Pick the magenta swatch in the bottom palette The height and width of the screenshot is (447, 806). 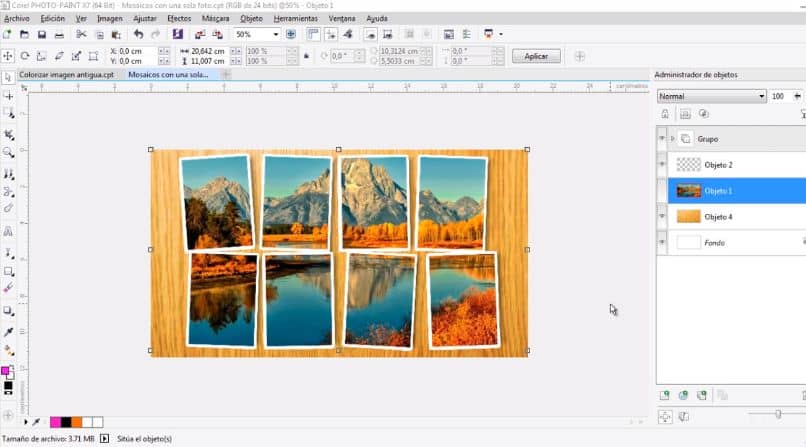pyautogui.click(x=56, y=422)
